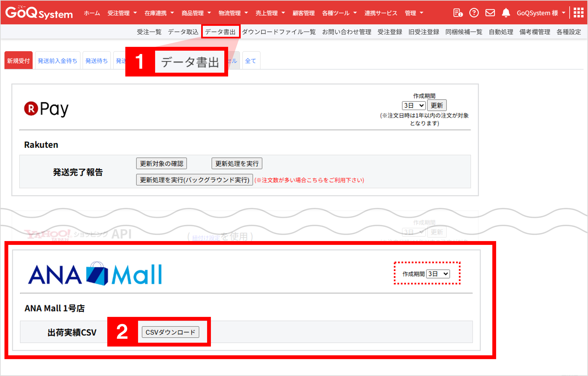Click the help question mark icon
This screenshot has height=376, width=588.
click(474, 13)
